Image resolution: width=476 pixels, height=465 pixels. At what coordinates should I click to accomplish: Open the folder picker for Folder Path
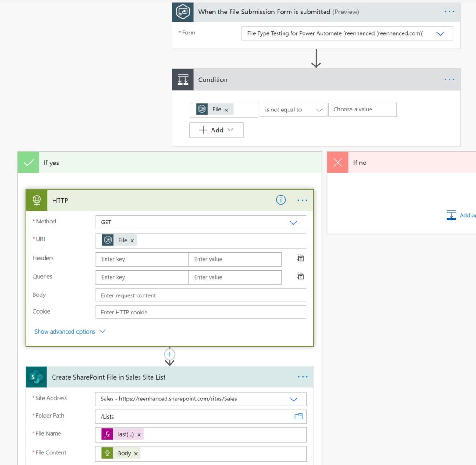click(298, 417)
